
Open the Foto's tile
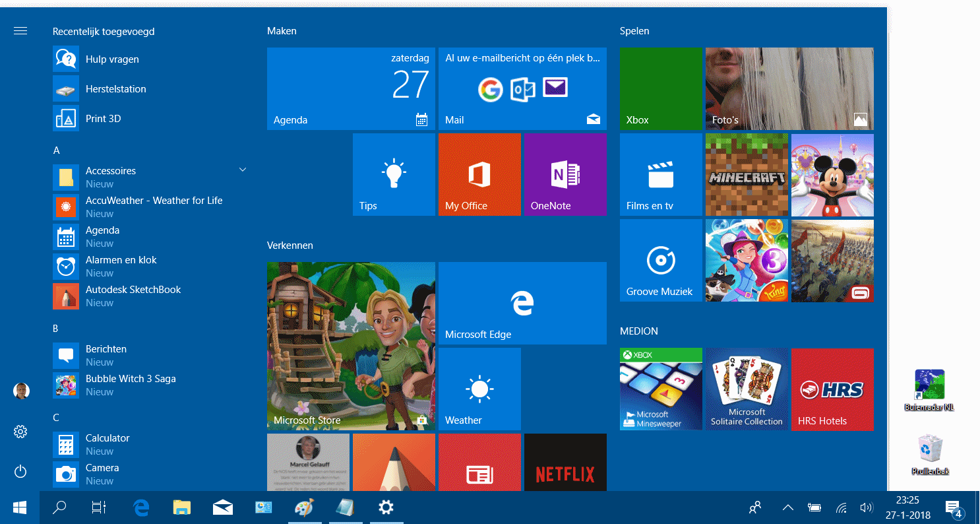click(789, 88)
